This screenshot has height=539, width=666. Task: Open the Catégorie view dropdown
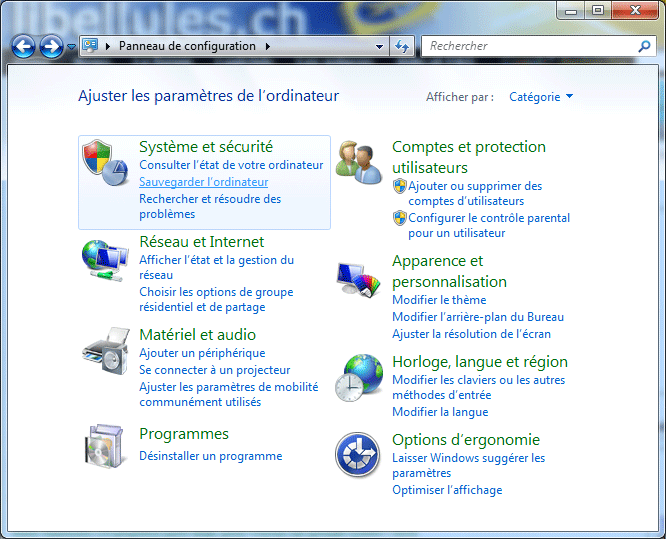(x=541, y=97)
